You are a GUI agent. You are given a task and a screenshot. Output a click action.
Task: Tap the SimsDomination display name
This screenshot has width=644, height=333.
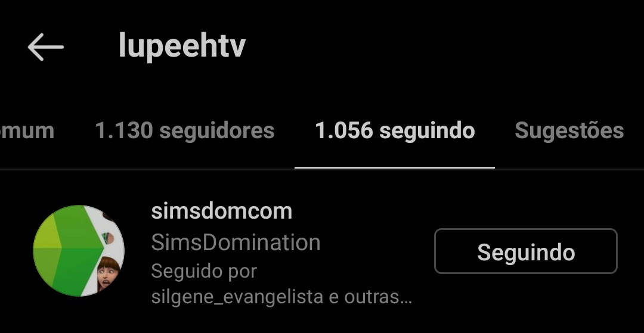tap(236, 242)
